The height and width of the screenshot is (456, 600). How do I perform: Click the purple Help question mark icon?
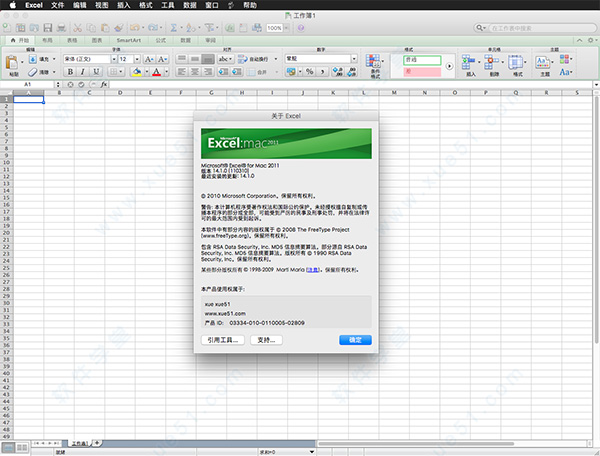[301, 28]
